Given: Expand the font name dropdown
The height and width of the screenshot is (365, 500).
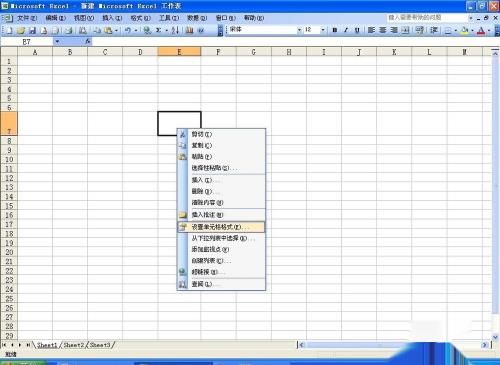Looking at the screenshot, I should [299, 30].
